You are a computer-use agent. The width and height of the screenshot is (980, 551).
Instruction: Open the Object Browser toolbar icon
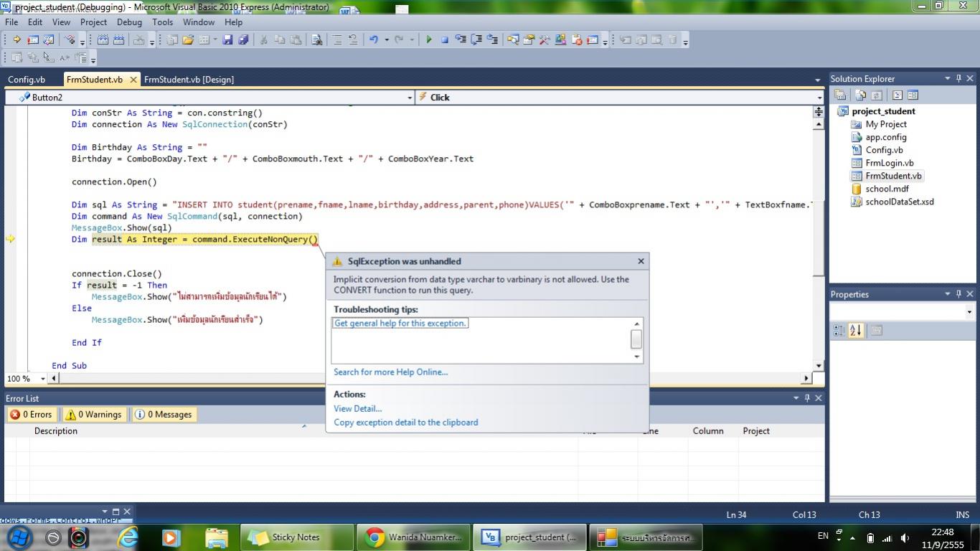(x=560, y=40)
